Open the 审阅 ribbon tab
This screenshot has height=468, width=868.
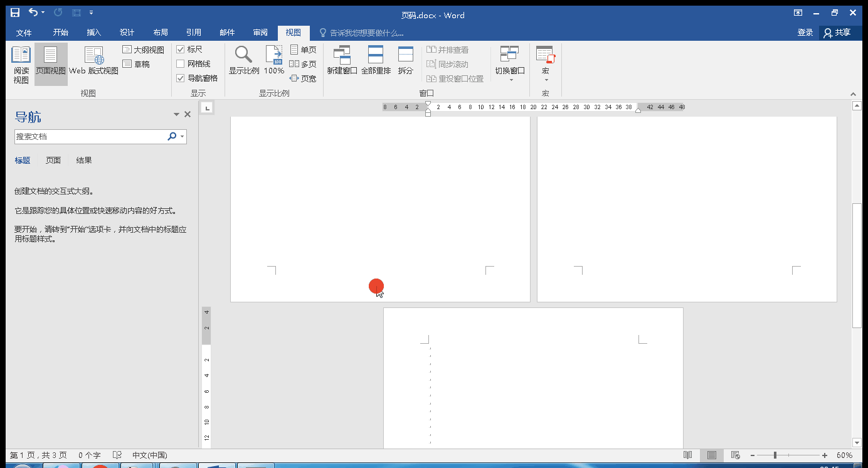(260, 33)
